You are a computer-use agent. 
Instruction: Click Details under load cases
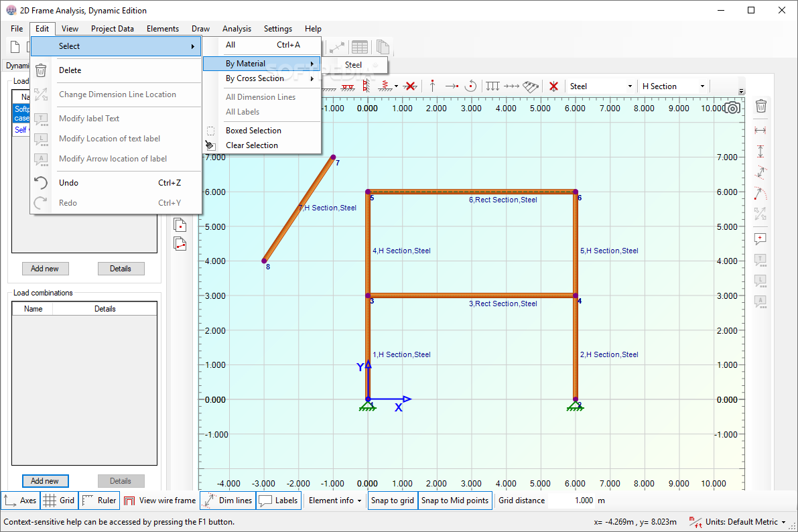tap(121, 268)
